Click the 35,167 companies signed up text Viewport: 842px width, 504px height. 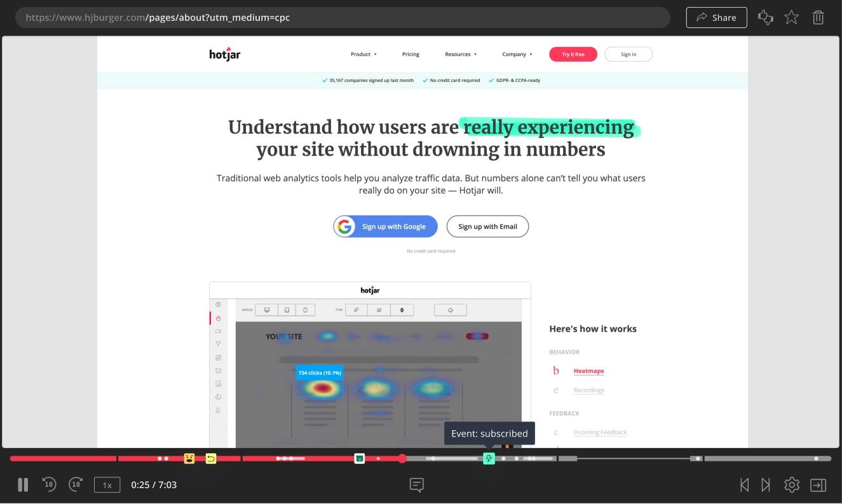coord(371,81)
